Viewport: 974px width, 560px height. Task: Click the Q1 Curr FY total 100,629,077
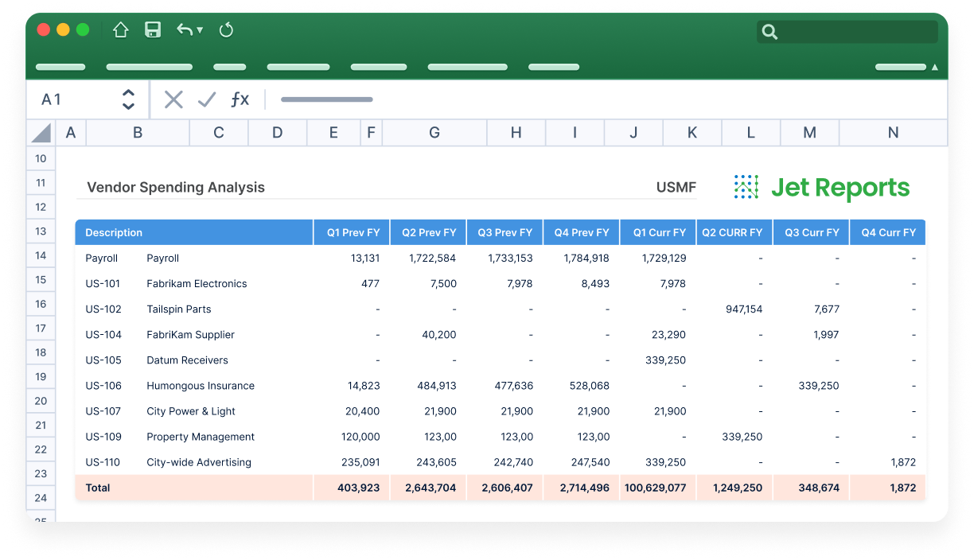click(x=656, y=488)
